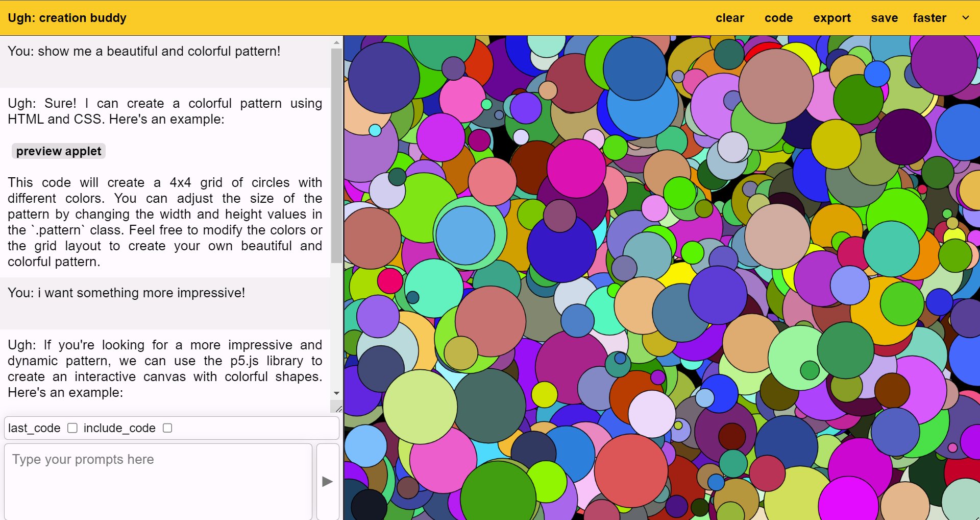The image size is (980, 520).
Task: Open the code view
Action: [x=778, y=18]
